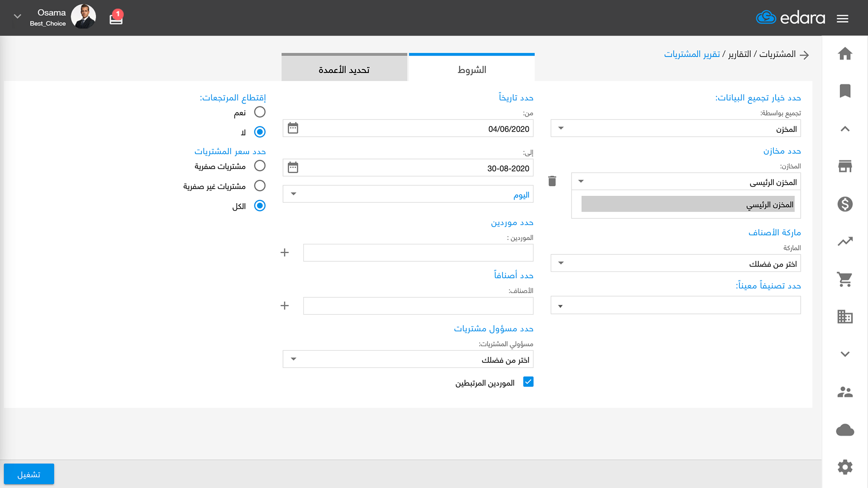The image size is (868, 488).
Task: Open the shopping cart sidebar icon
Action: pos(845,279)
